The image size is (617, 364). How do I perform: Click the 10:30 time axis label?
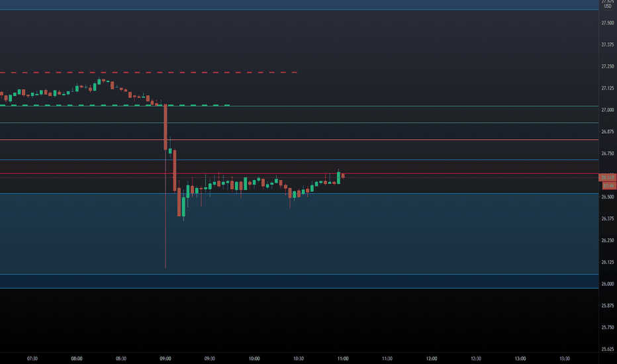299,359
